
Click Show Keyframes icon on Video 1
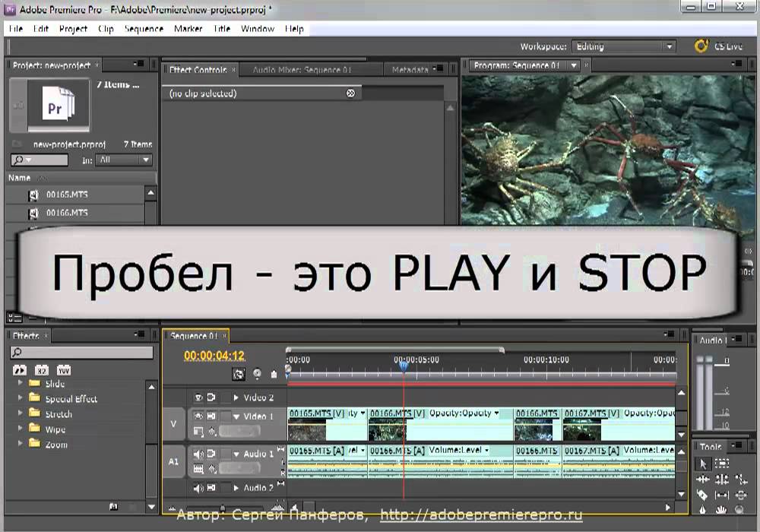212,431
